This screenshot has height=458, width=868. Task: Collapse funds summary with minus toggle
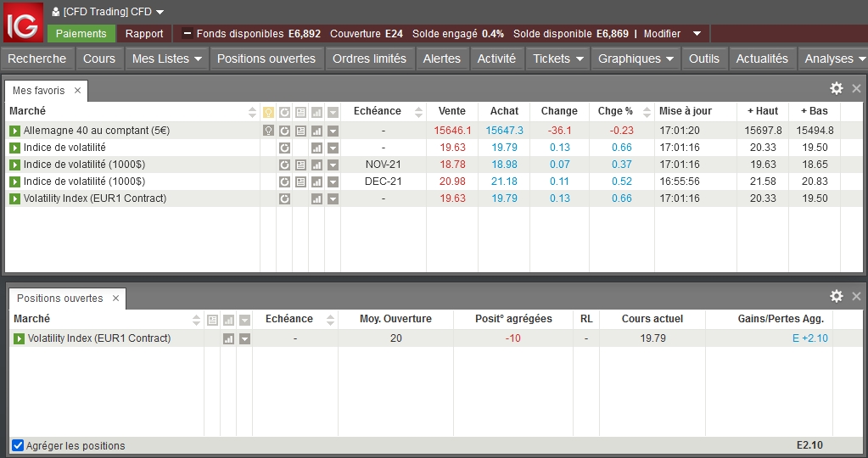[x=188, y=33]
